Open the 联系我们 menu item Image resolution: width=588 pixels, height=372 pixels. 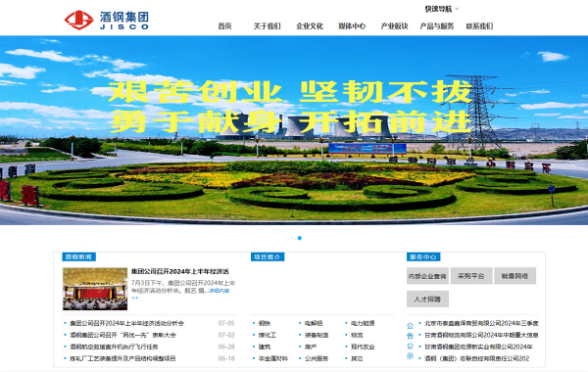click(x=479, y=25)
